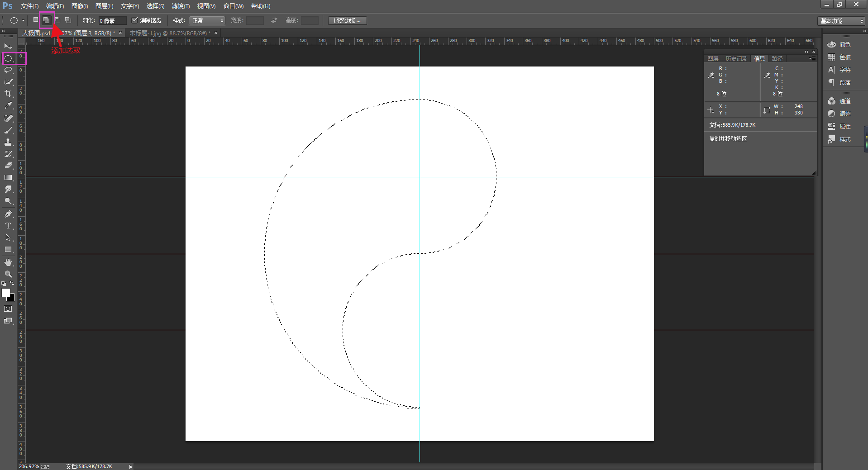868x470 pixels.
Task: Open the 滤镜(T) menu
Action: coord(181,6)
